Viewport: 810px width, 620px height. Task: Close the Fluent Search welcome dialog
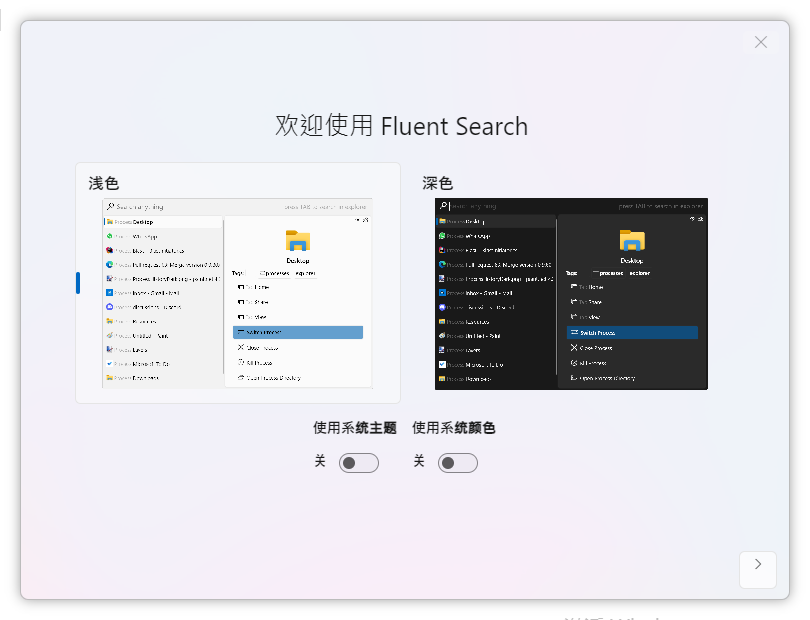click(x=760, y=42)
